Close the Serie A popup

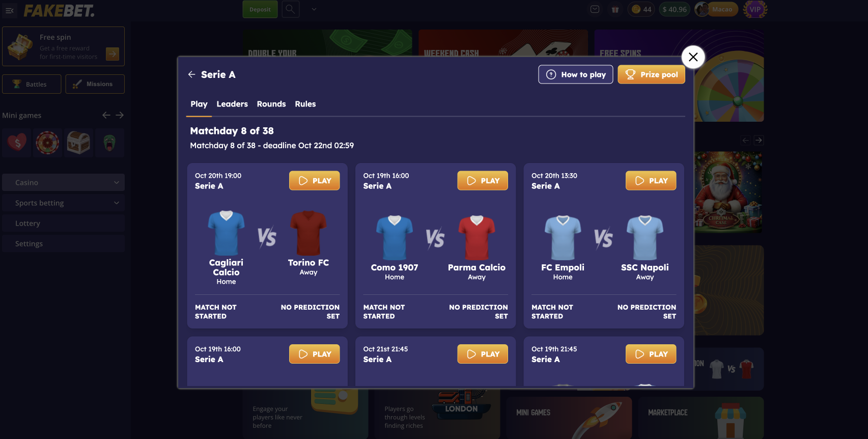pos(693,57)
